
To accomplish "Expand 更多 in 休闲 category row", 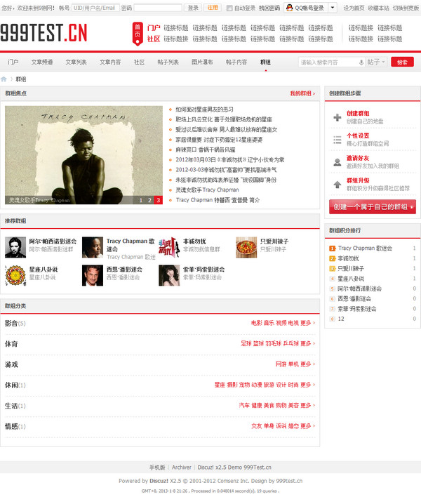I will [307, 385].
